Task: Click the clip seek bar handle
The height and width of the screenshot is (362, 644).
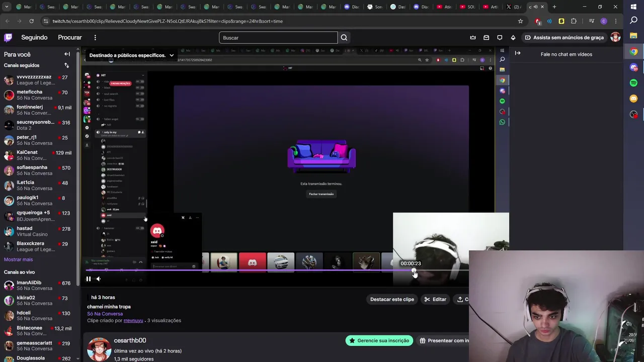Action: click(414, 271)
